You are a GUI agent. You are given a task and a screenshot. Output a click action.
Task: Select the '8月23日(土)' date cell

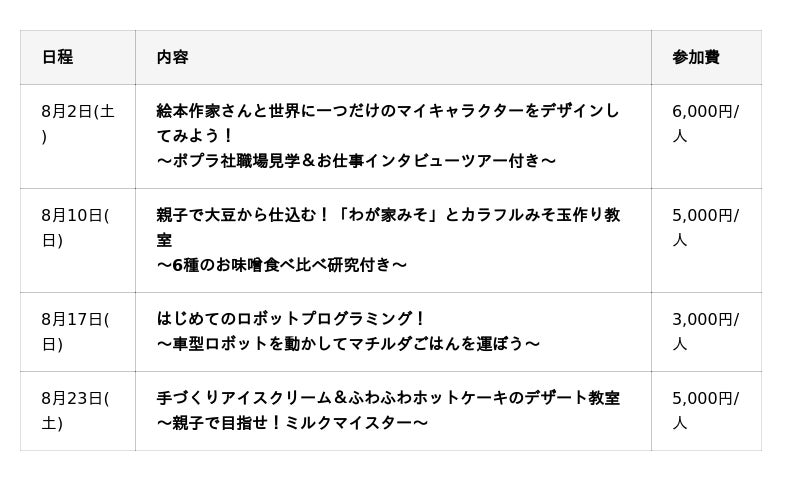75,410
